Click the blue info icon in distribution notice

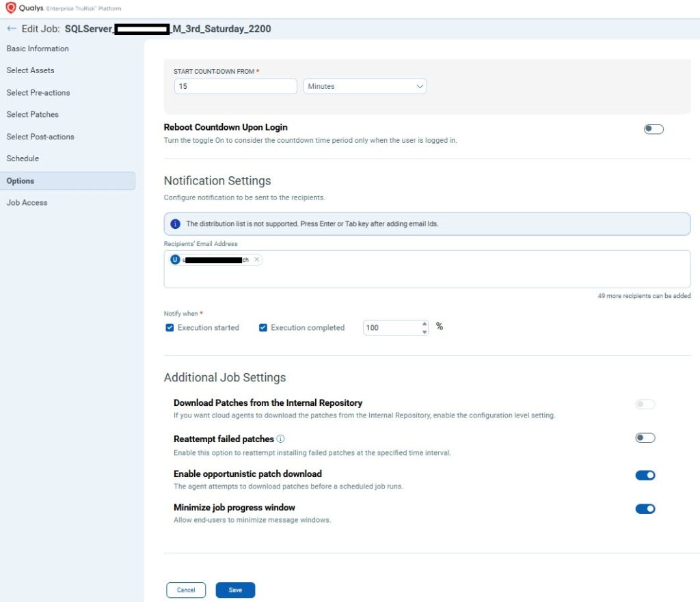click(175, 224)
